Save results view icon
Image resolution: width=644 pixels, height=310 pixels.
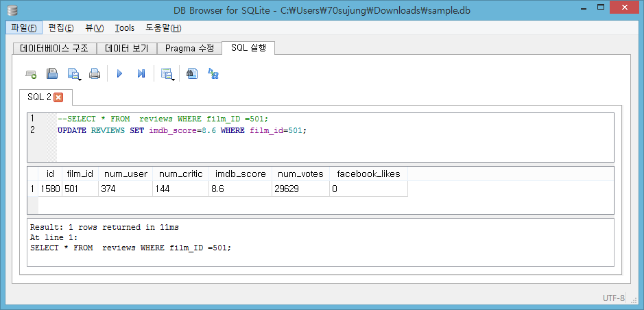[167, 74]
